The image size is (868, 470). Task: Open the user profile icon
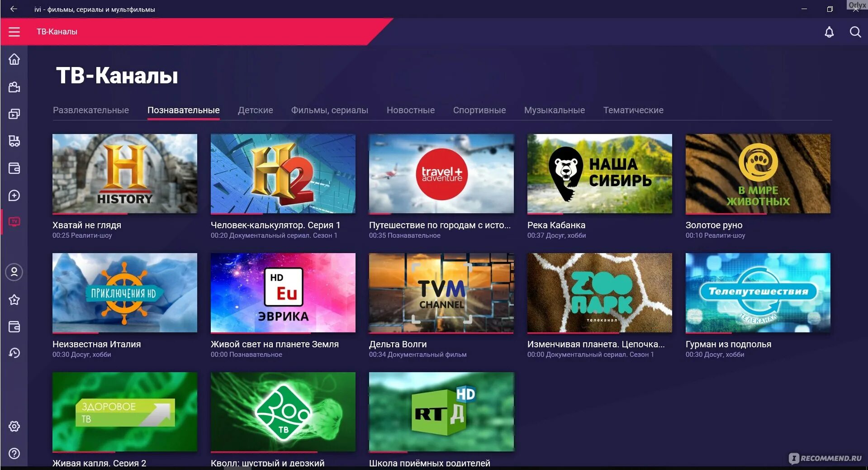(14, 272)
